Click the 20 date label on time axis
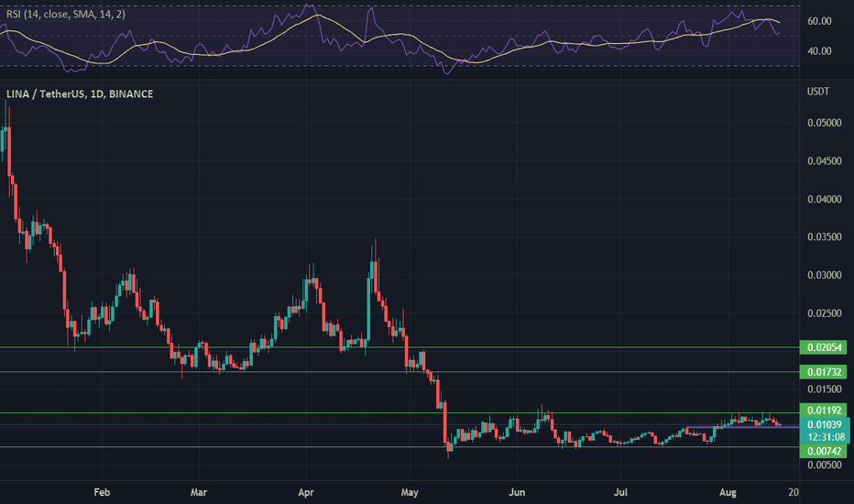Image resolution: width=854 pixels, height=504 pixels. coord(794,493)
